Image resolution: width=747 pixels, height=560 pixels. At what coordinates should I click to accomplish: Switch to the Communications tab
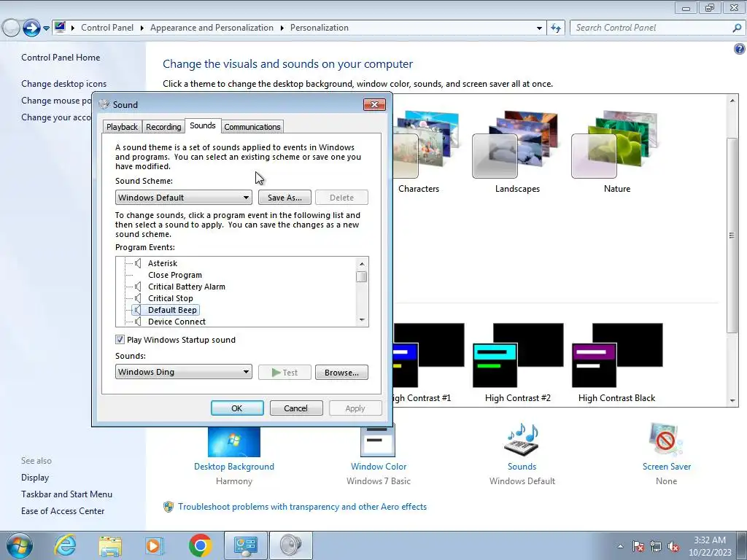pyautogui.click(x=252, y=127)
